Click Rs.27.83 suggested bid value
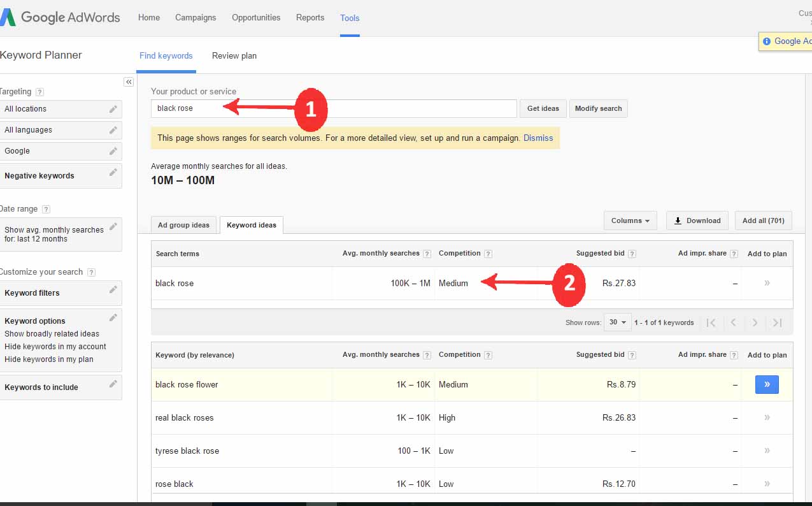 [619, 284]
